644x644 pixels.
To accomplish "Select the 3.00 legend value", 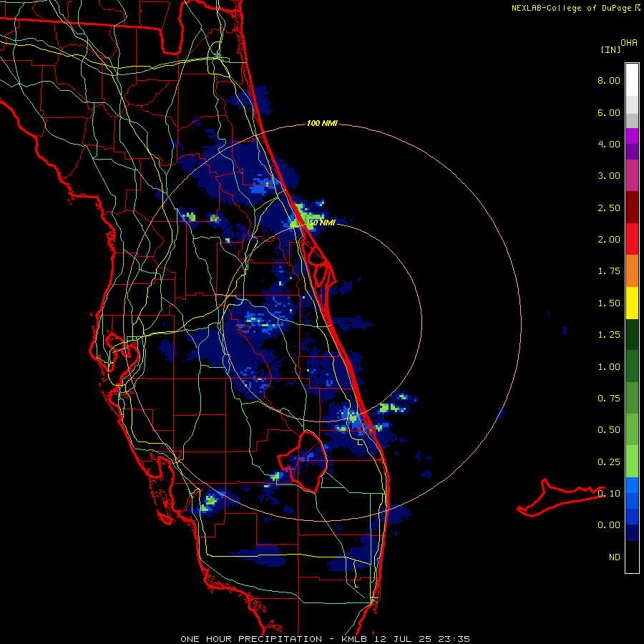I will tap(609, 176).
